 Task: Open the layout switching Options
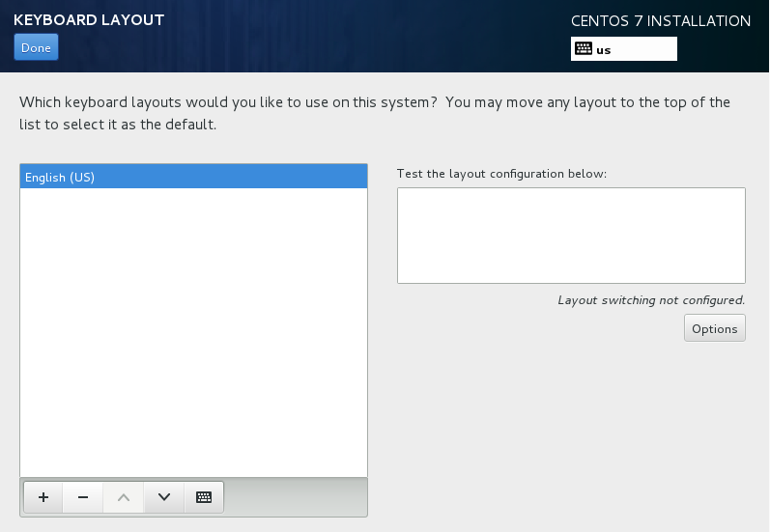(714, 328)
